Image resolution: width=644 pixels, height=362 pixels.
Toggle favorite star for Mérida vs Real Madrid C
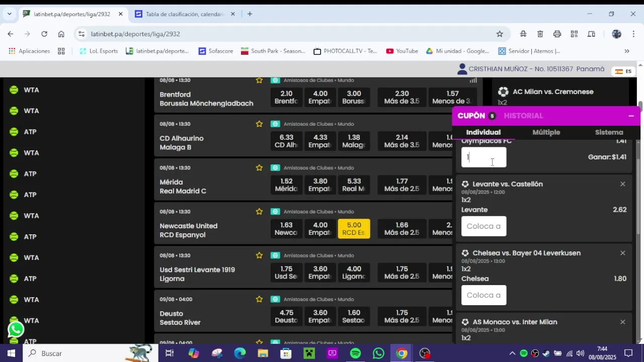click(259, 168)
